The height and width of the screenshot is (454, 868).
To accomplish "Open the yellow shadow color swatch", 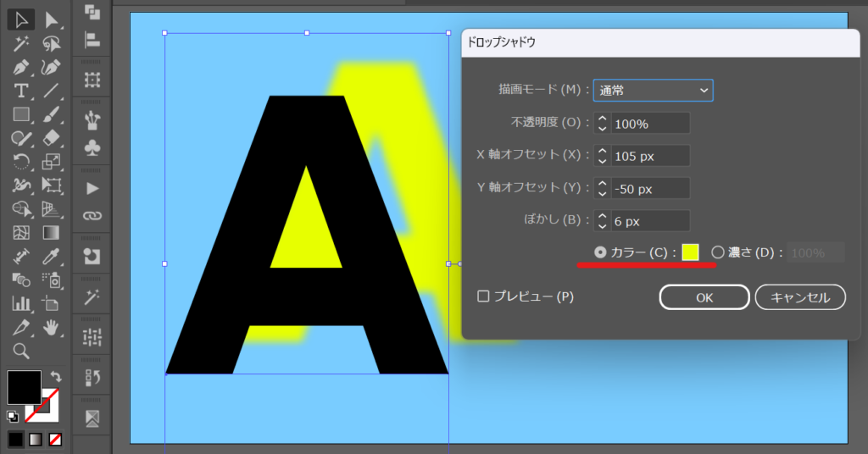I will [x=690, y=252].
